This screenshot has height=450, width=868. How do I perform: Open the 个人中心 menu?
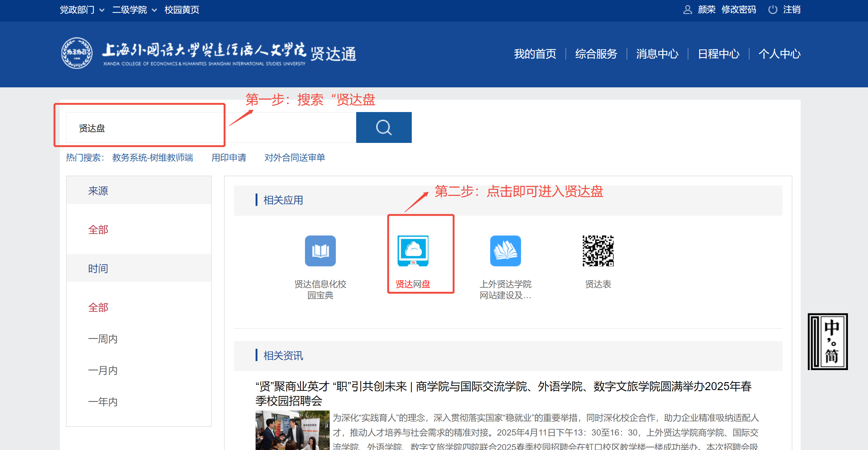[779, 54]
